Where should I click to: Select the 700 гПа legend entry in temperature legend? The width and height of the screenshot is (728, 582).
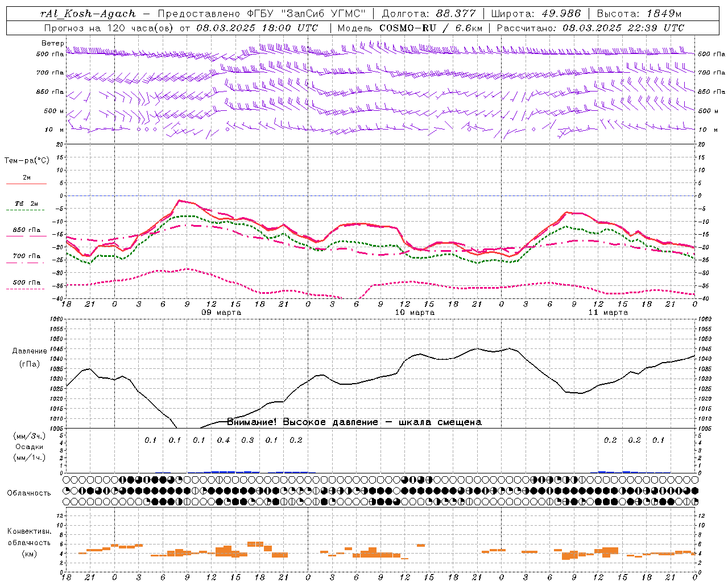point(27,256)
